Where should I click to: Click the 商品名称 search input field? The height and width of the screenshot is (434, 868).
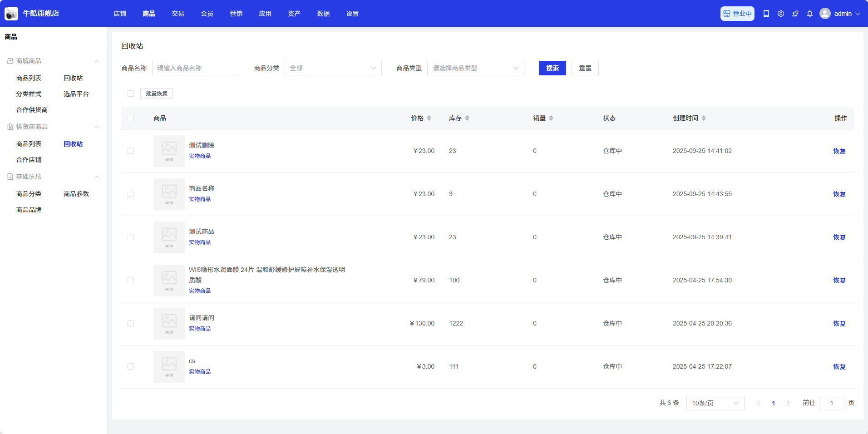pyautogui.click(x=195, y=68)
